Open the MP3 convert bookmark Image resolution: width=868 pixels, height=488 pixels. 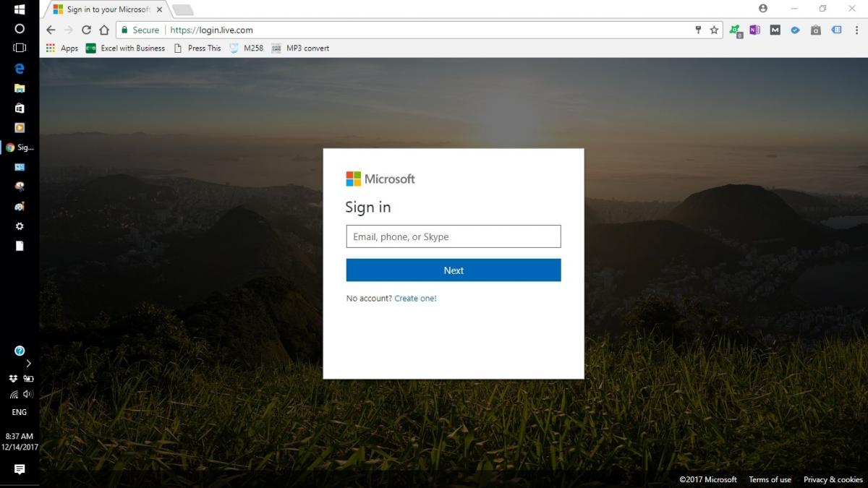point(300,48)
